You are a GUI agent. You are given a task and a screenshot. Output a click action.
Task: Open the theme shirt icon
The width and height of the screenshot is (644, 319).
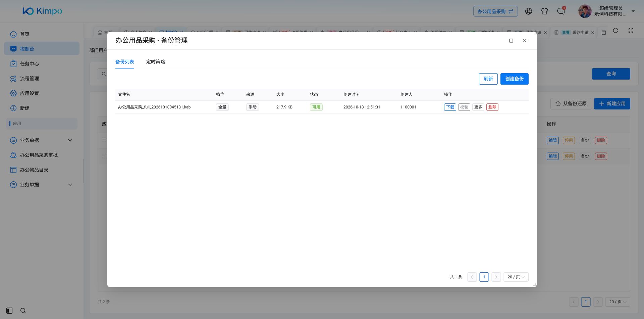point(545,11)
